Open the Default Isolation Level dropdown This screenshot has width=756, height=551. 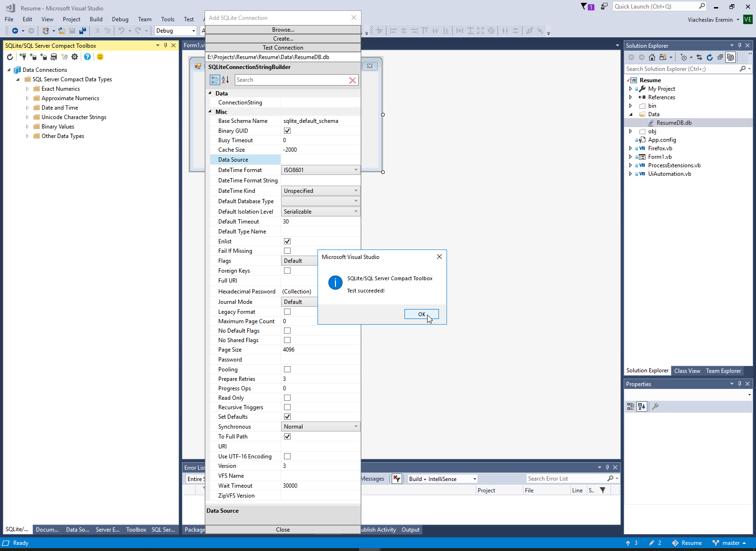pyautogui.click(x=321, y=212)
